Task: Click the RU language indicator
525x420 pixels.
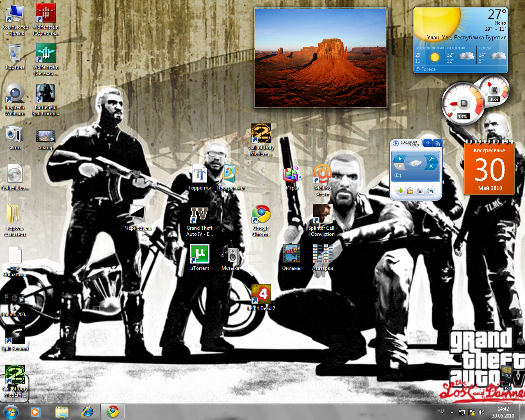Action: tap(441, 411)
